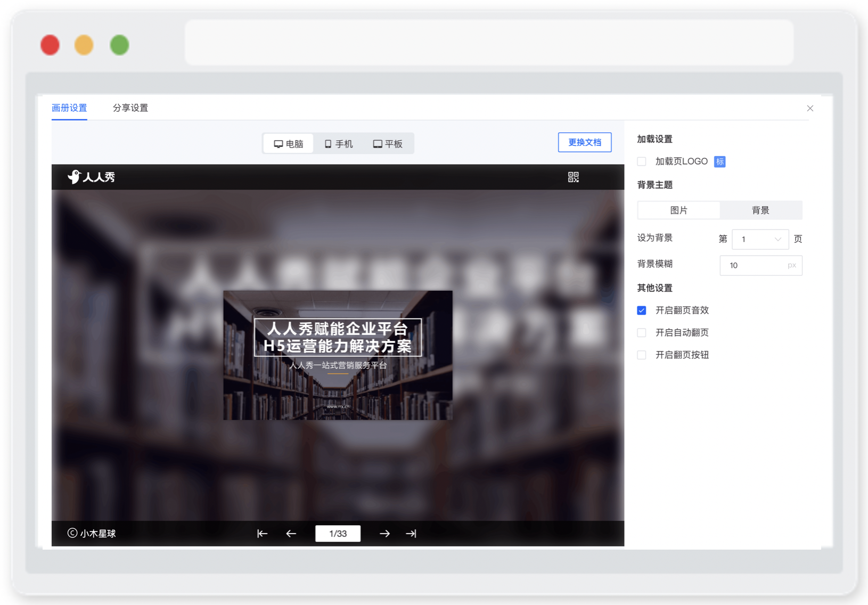This screenshot has width=868, height=605.
Task: Open the background page number dropdown
Action: (x=760, y=239)
